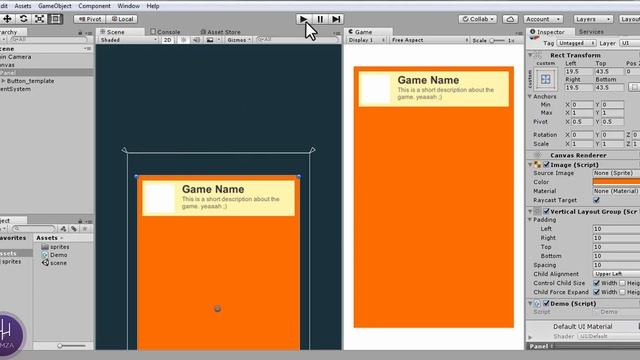Expand the Default UI Material foldout
The width and height of the screenshot is (640, 360).
click(x=530, y=337)
